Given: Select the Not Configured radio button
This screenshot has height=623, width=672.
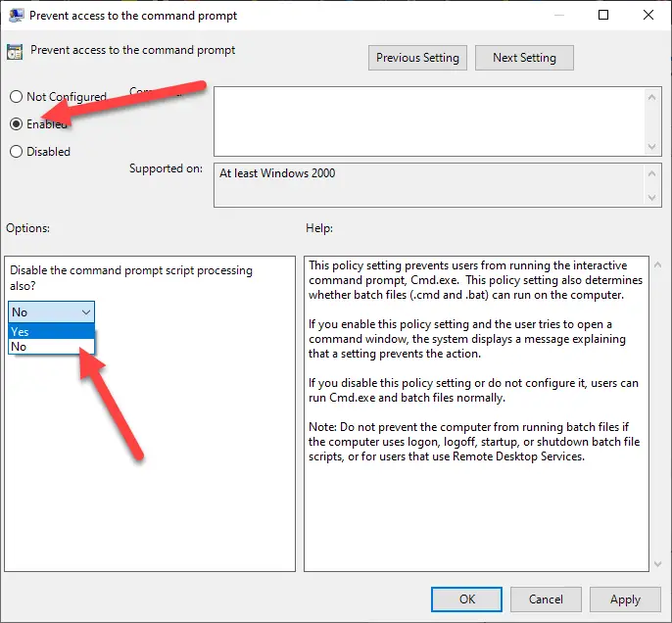Looking at the screenshot, I should click(17, 96).
